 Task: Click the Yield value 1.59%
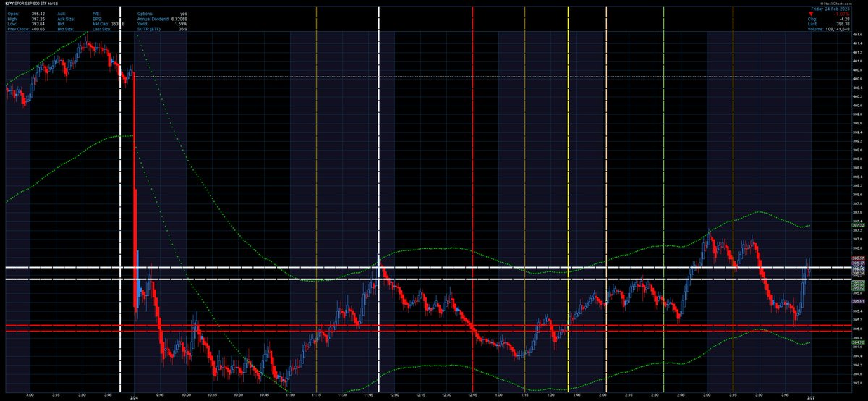[181, 24]
